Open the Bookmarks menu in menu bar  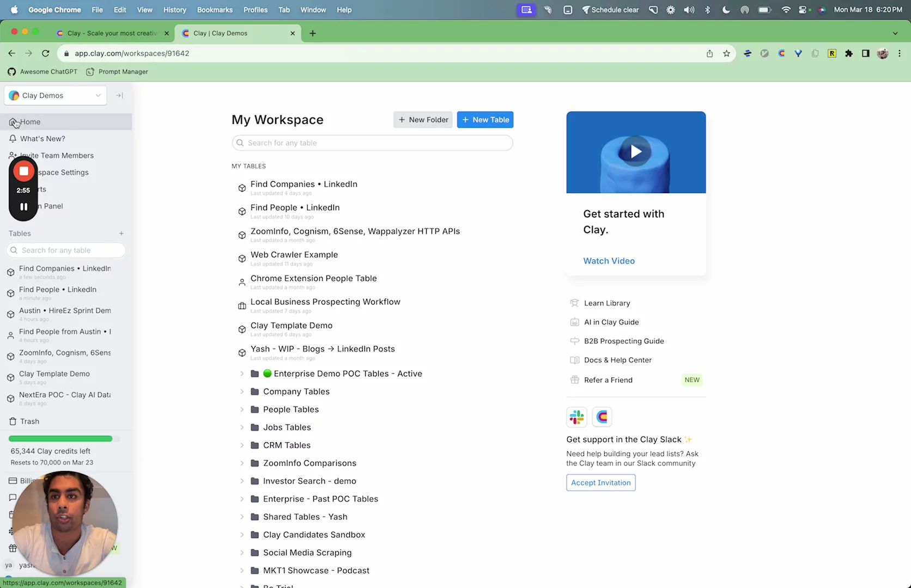tap(215, 10)
